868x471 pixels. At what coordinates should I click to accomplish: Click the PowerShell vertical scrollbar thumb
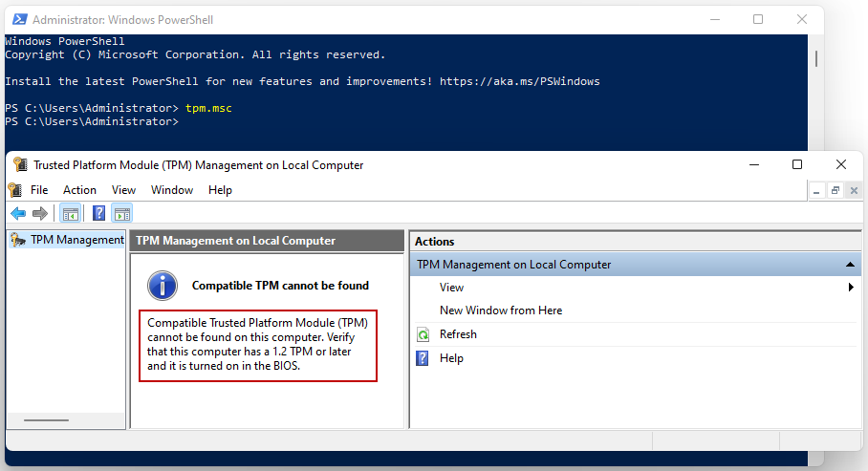pyautogui.click(x=816, y=58)
